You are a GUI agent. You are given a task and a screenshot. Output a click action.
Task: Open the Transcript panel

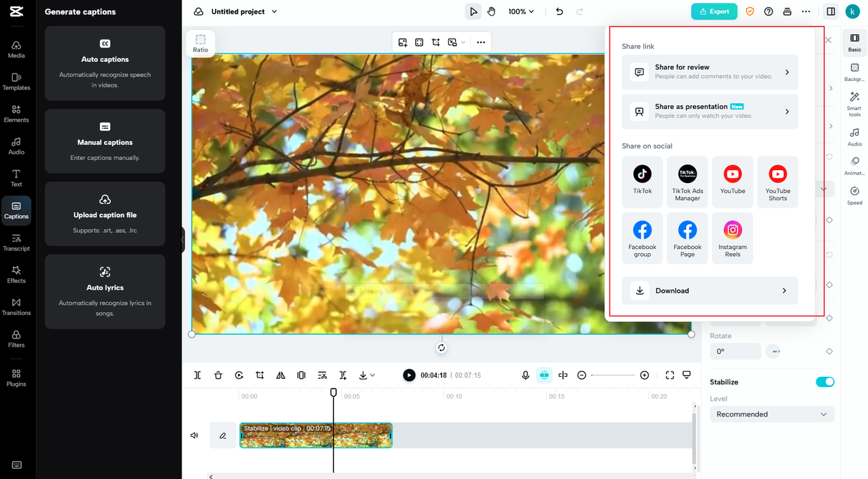16,243
